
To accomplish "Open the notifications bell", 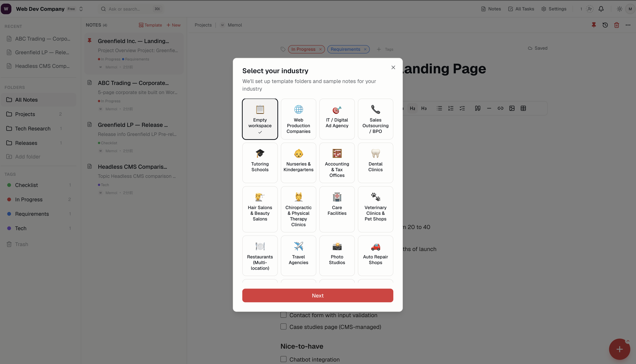I will tap(601, 9).
